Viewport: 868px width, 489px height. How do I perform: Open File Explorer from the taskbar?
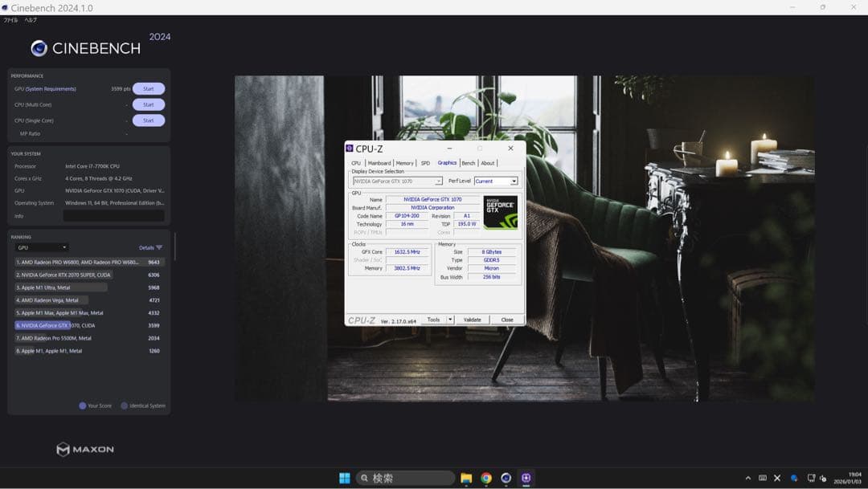(x=465, y=477)
